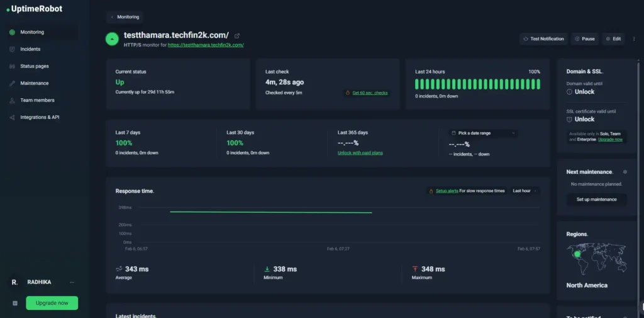
Task: Click the North America region label
Action: (587, 285)
